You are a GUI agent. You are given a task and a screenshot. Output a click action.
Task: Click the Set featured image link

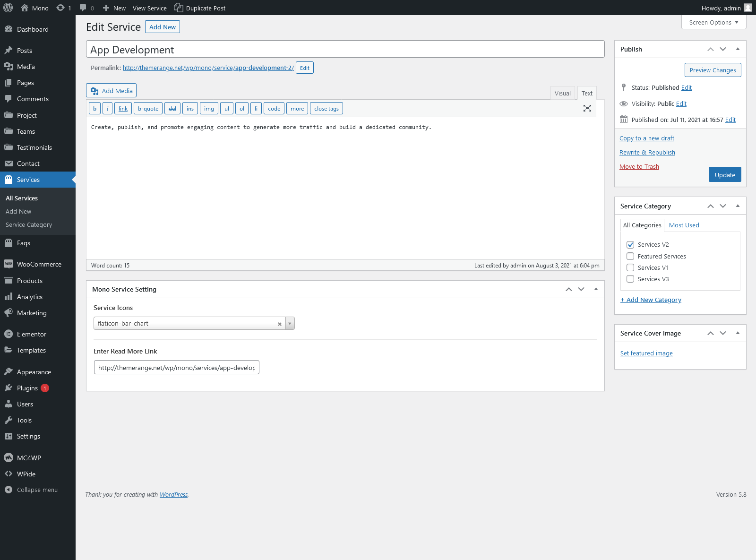646,353
